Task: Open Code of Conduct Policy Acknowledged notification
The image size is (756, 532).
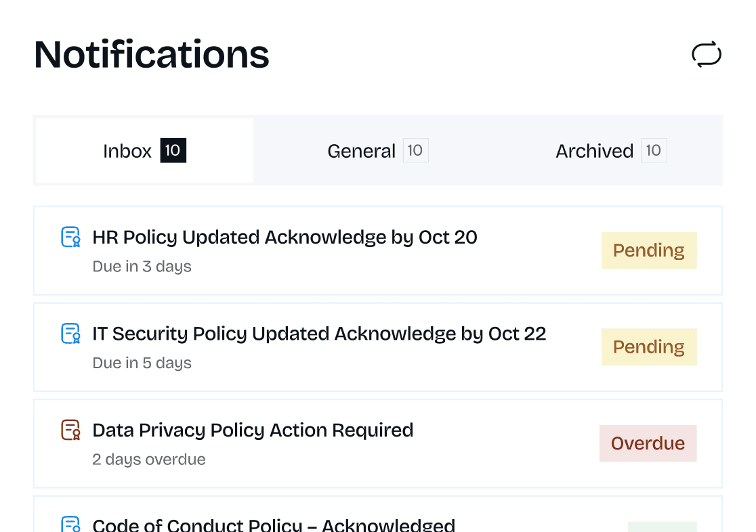Action: click(x=274, y=525)
